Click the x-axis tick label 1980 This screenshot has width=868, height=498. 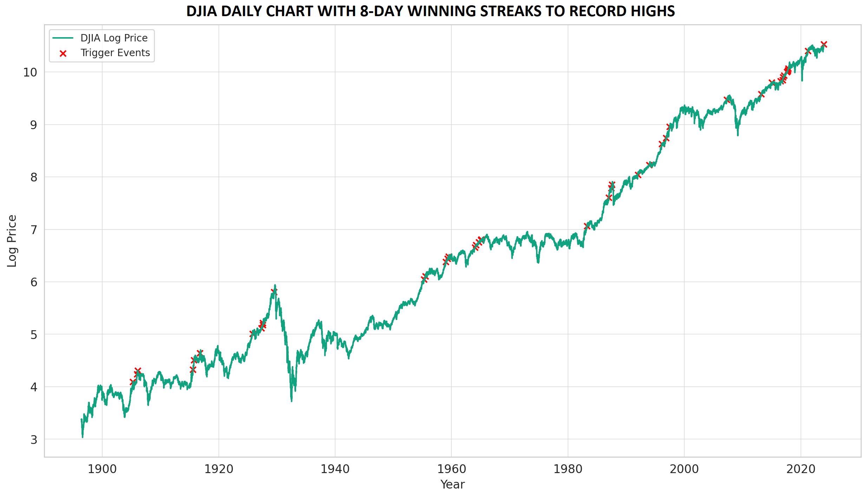pos(568,469)
